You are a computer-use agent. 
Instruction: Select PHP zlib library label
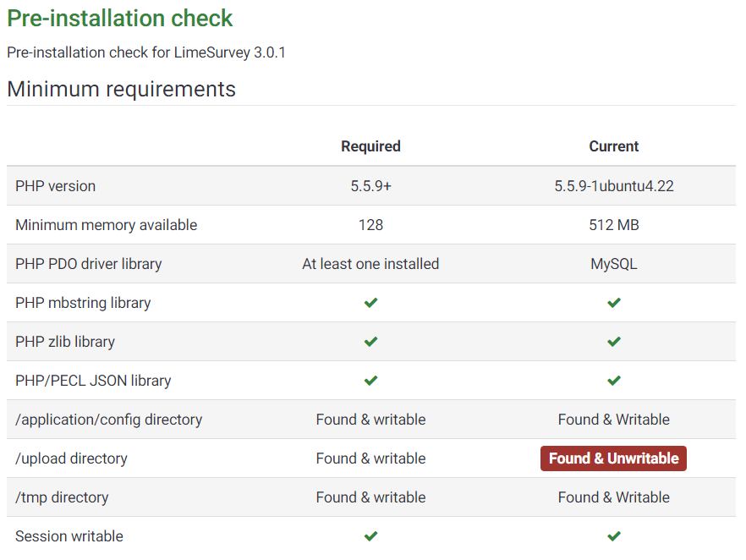(65, 342)
